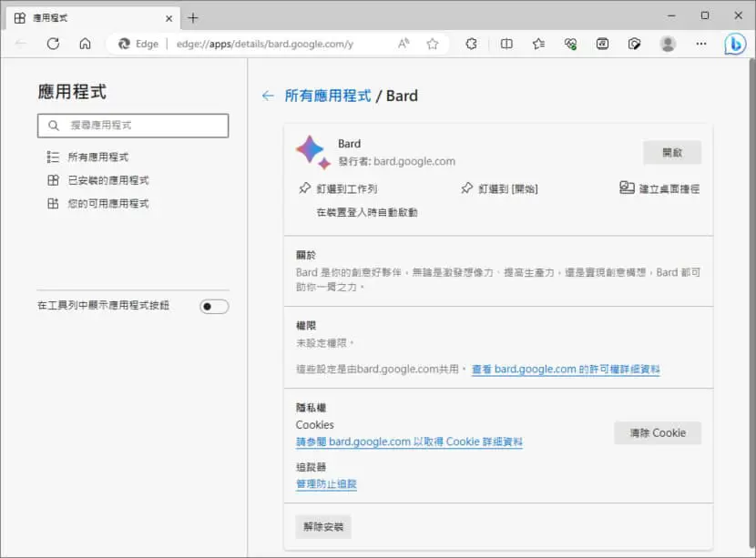Open a new tab with plus button
The image size is (756, 558).
(x=193, y=18)
